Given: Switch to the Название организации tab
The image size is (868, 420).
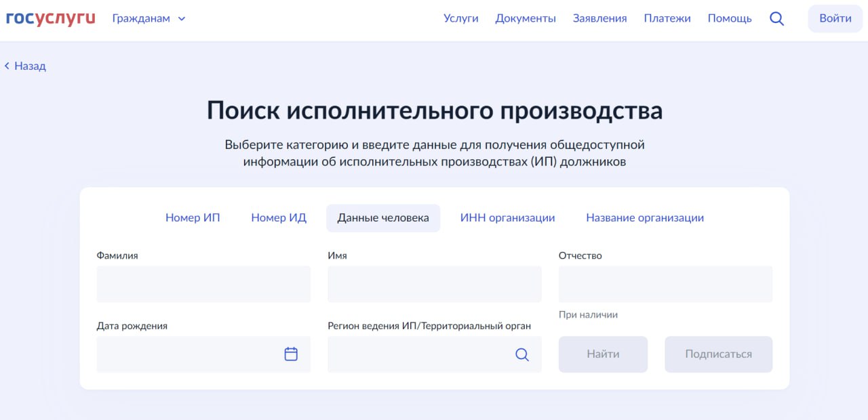Looking at the screenshot, I should (645, 217).
